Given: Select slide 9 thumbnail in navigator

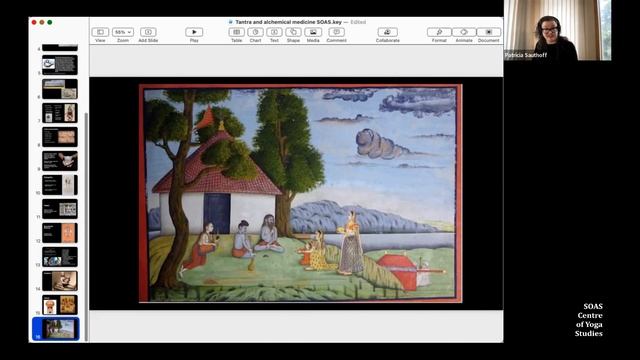Looking at the screenshot, I should pyautogui.click(x=60, y=161).
